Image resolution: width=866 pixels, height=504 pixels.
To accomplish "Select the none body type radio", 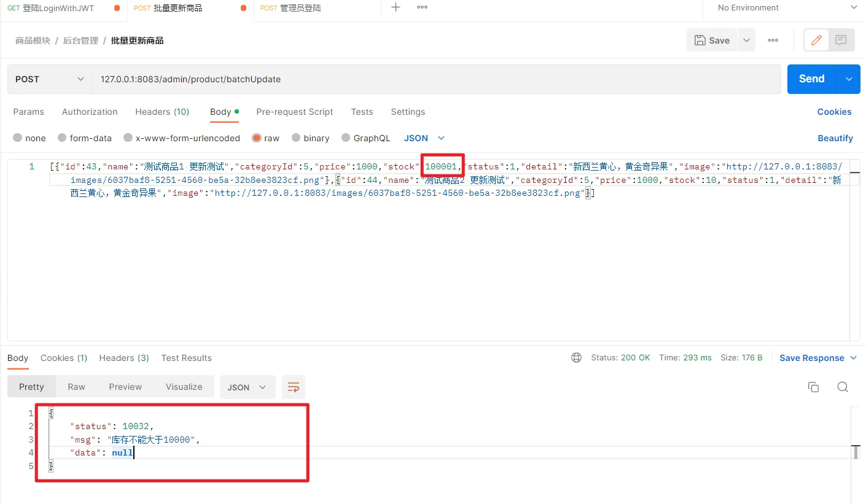I will (18, 138).
